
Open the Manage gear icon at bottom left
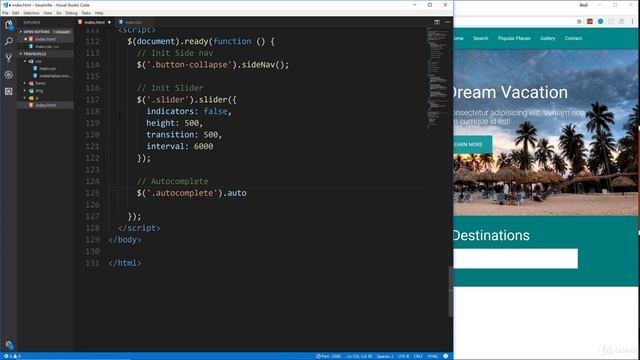click(x=9, y=345)
